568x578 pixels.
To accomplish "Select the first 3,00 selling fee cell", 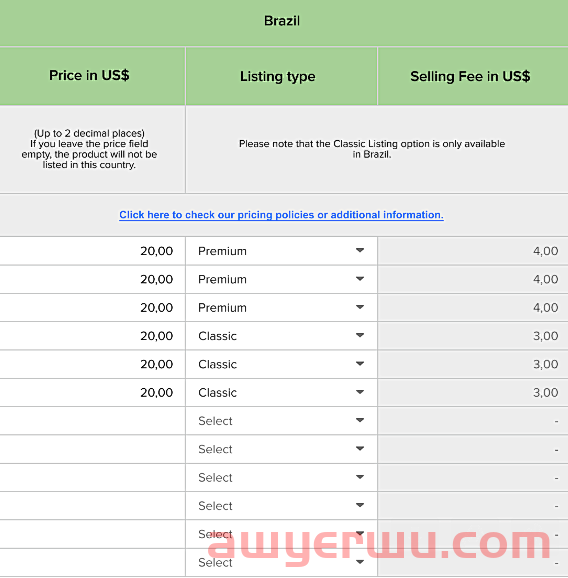I will pyautogui.click(x=473, y=336).
